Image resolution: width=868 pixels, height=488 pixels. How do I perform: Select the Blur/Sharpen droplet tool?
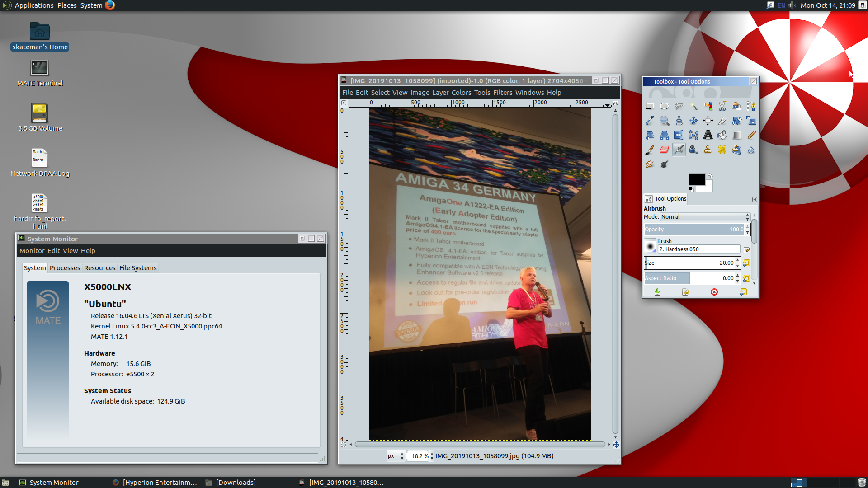(751, 150)
